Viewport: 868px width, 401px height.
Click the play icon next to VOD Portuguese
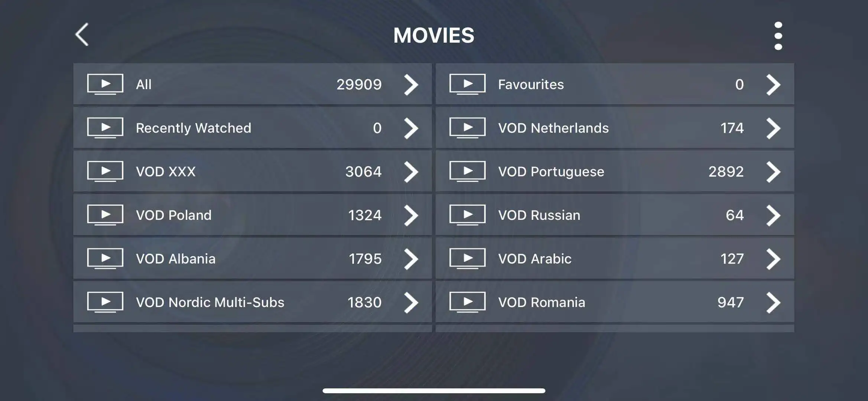point(467,170)
